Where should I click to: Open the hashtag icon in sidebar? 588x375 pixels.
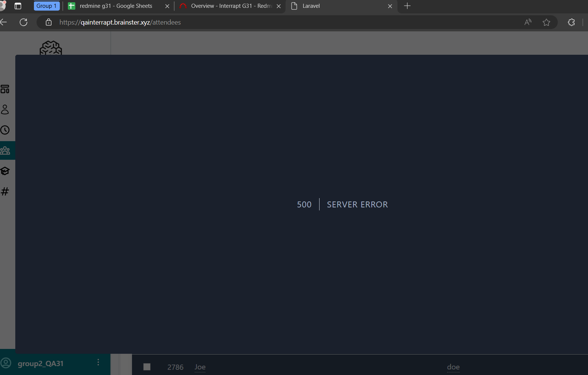pyautogui.click(x=5, y=191)
